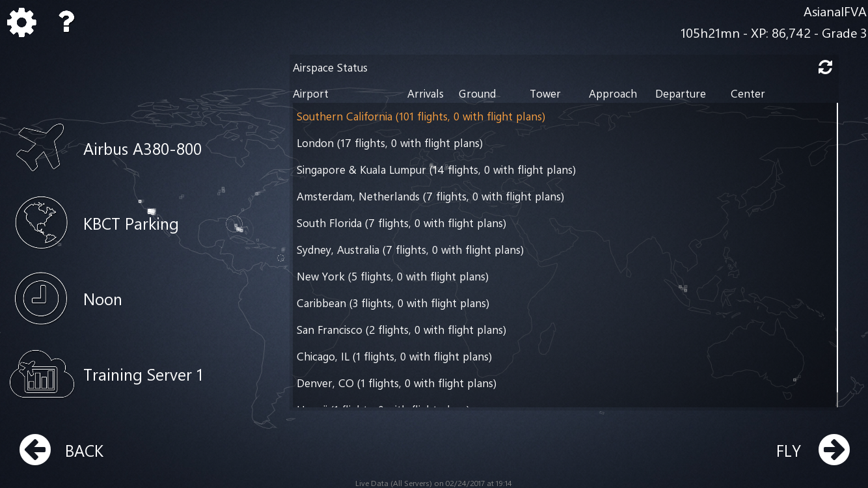
Task: Click the Arrivals column header
Action: [x=426, y=94]
